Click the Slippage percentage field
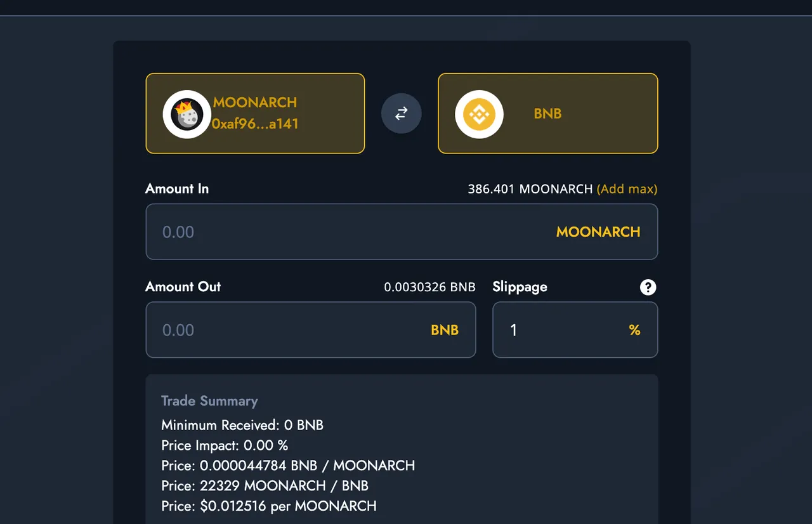 [575, 330]
